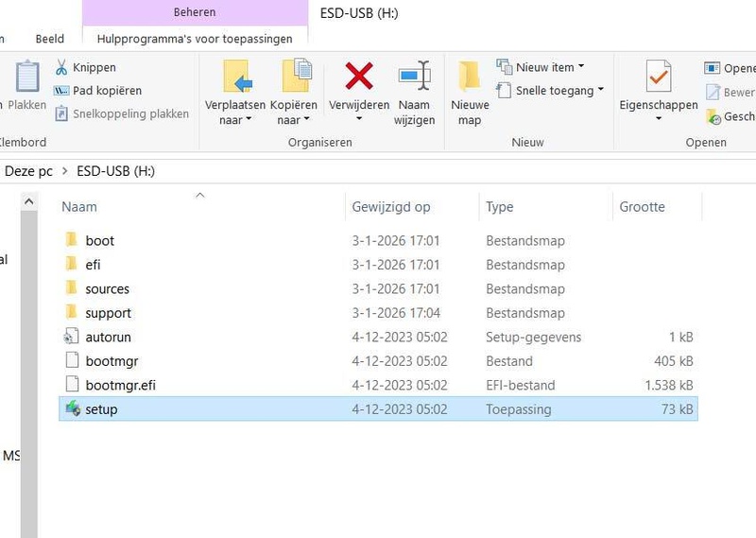Switch to the Beeld tab
756x538 pixels.
click(50, 39)
